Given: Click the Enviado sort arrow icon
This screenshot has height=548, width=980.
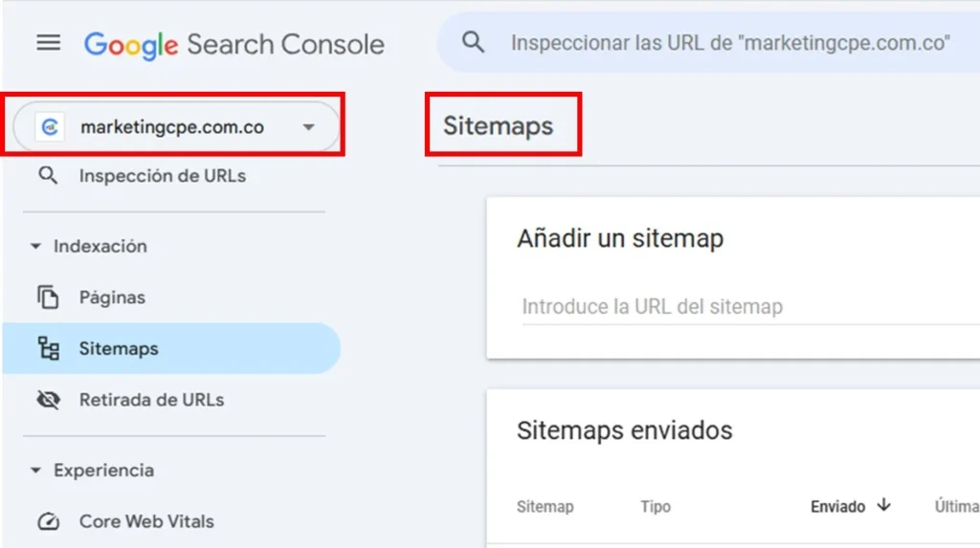Looking at the screenshot, I should click(x=883, y=505).
